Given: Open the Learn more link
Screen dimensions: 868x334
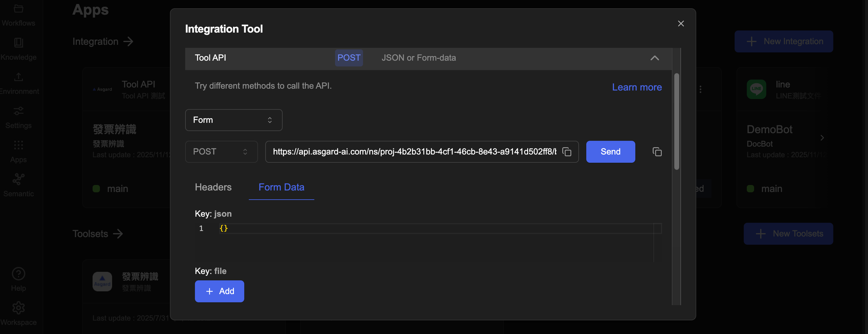Looking at the screenshot, I should 637,87.
